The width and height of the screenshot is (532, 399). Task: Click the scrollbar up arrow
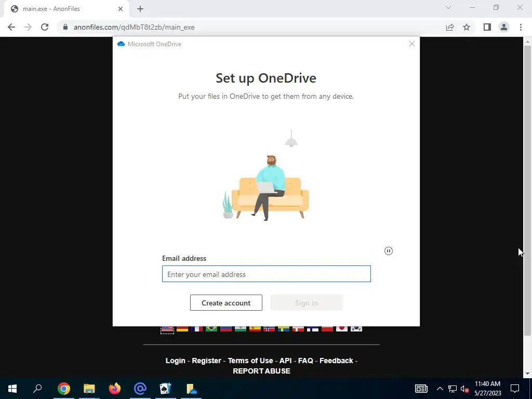527,42
